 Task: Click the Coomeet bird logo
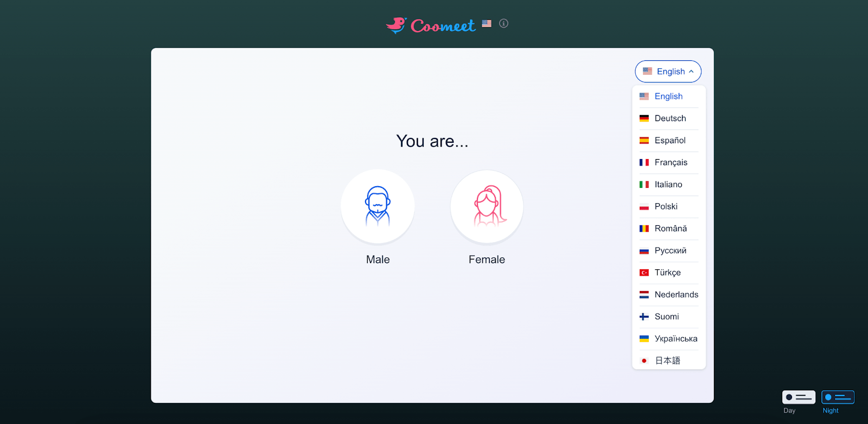coord(396,25)
